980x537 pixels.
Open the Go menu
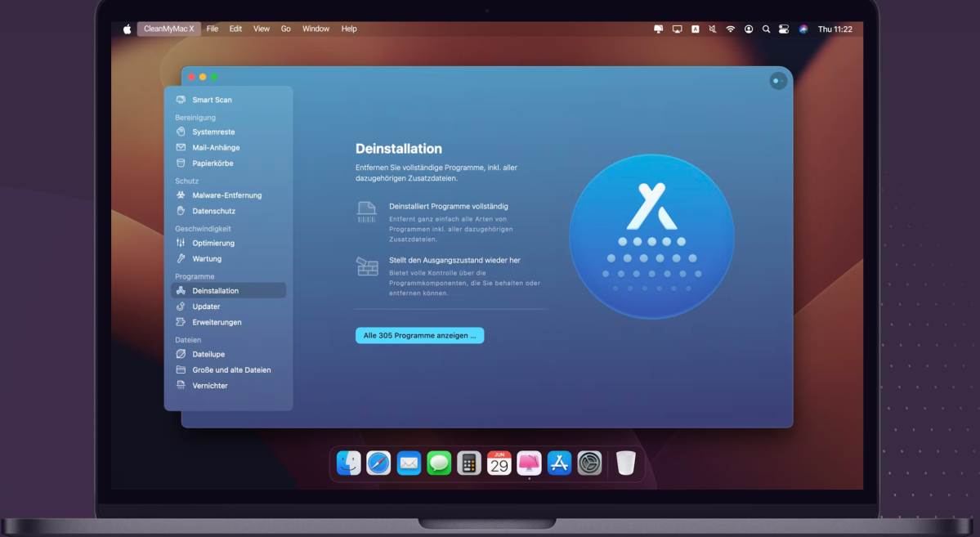(285, 29)
